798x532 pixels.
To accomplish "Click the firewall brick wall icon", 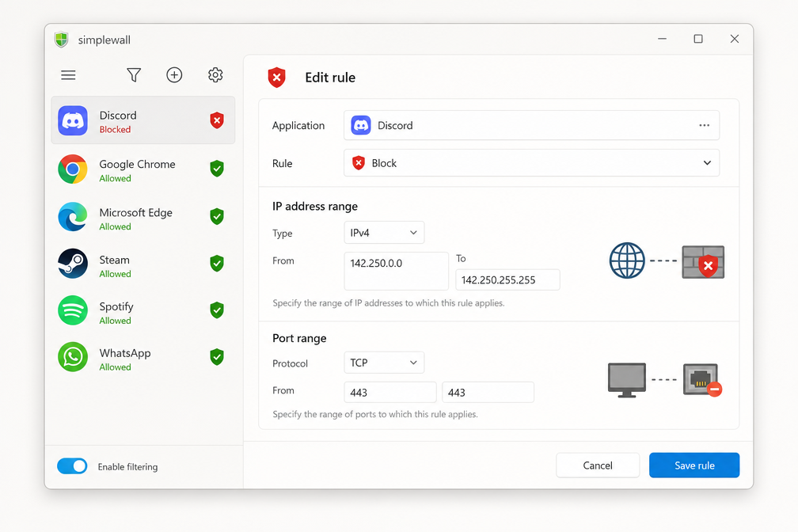I will (703, 262).
